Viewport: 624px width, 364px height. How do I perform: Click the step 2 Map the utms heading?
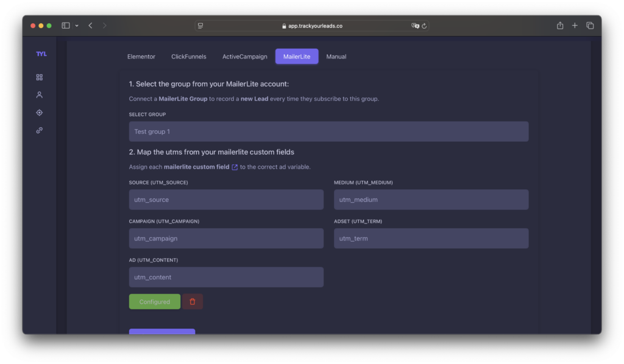point(211,152)
